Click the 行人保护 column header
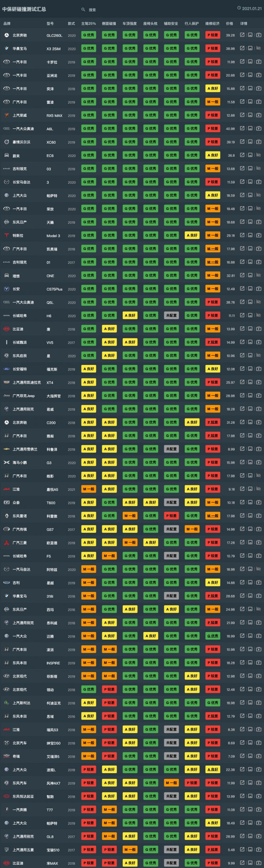This screenshot has height=868, width=264. pyautogui.click(x=192, y=23)
